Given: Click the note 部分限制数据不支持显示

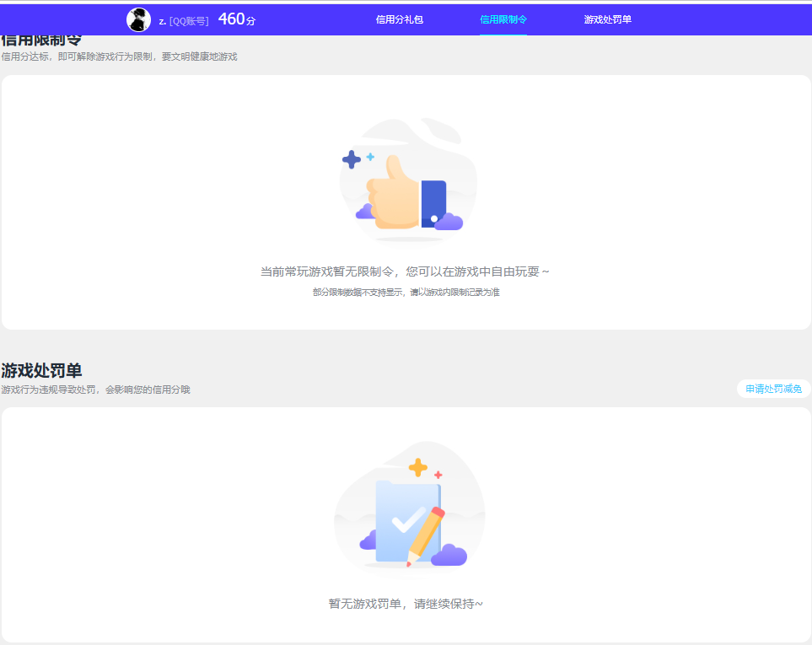Looking at the screenshot, I should pyautogui.click(x=358, y=293).
